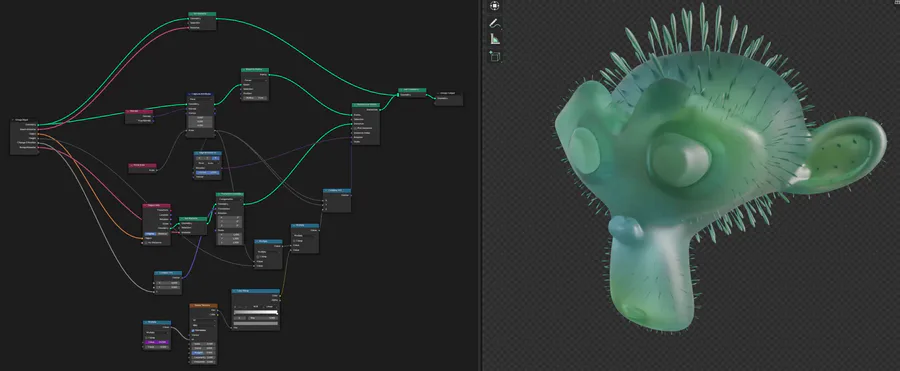Select the Add Cube tool
900x371 pixels.
(x=494, y=56)
